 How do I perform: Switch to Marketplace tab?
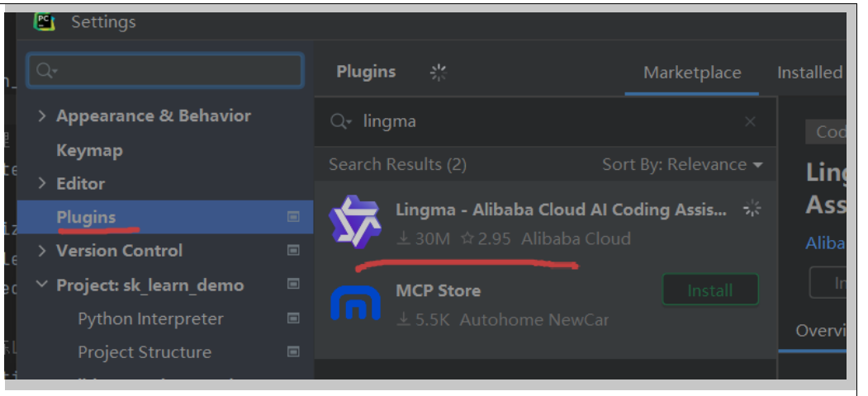pos(692,73)
